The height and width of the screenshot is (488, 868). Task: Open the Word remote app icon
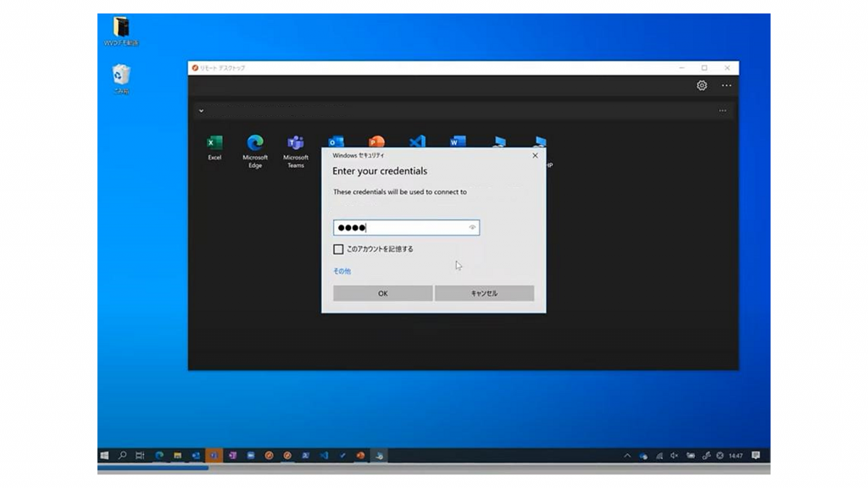click(458, 141)
